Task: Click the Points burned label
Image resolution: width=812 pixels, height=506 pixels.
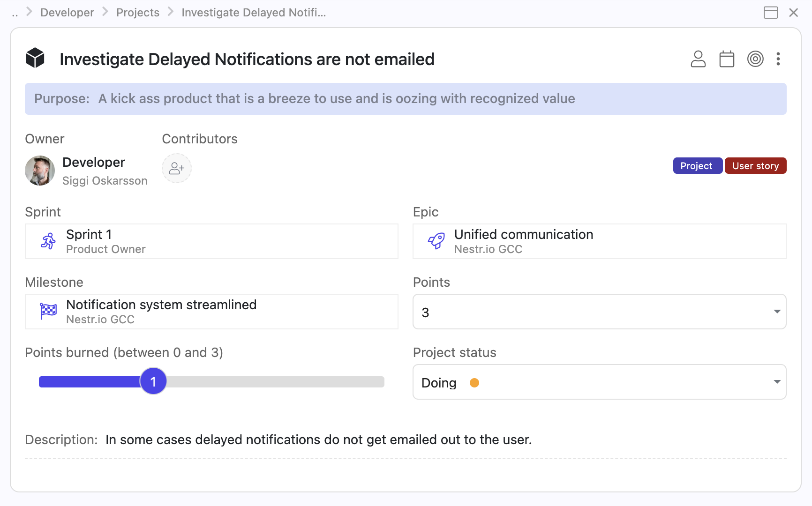Action: point(124,353)
